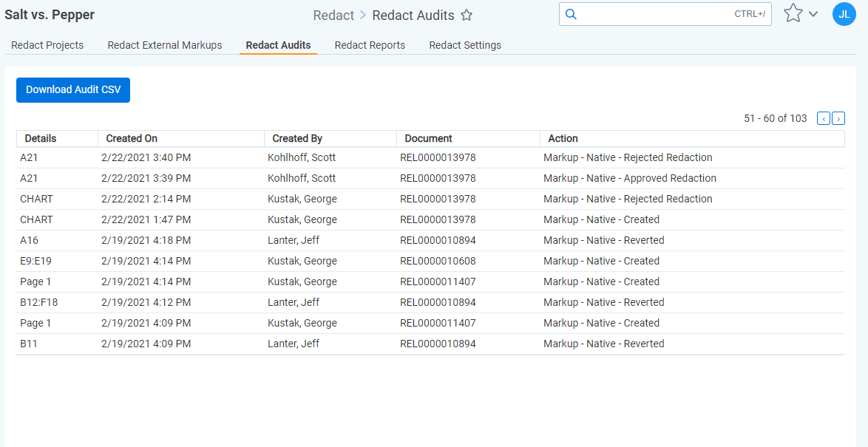Switch to the Redact Reports tab
Viewport: 868px width, 447px height.
tap(370, 45)
